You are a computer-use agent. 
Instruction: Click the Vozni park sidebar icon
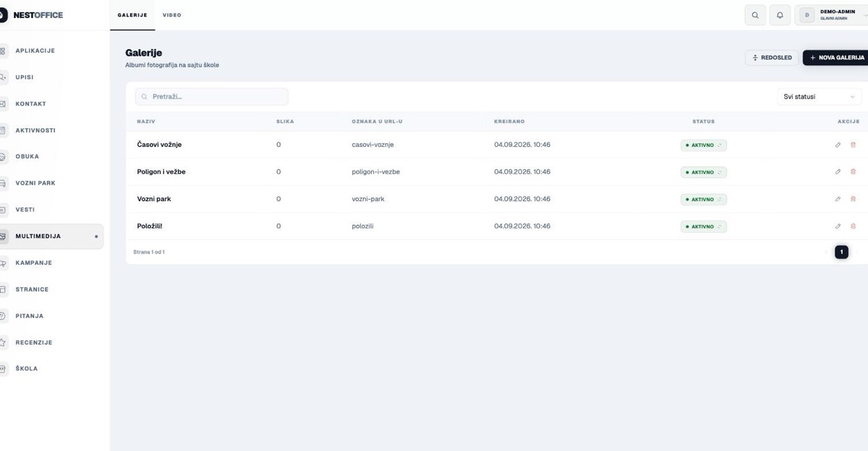(2, 183)
